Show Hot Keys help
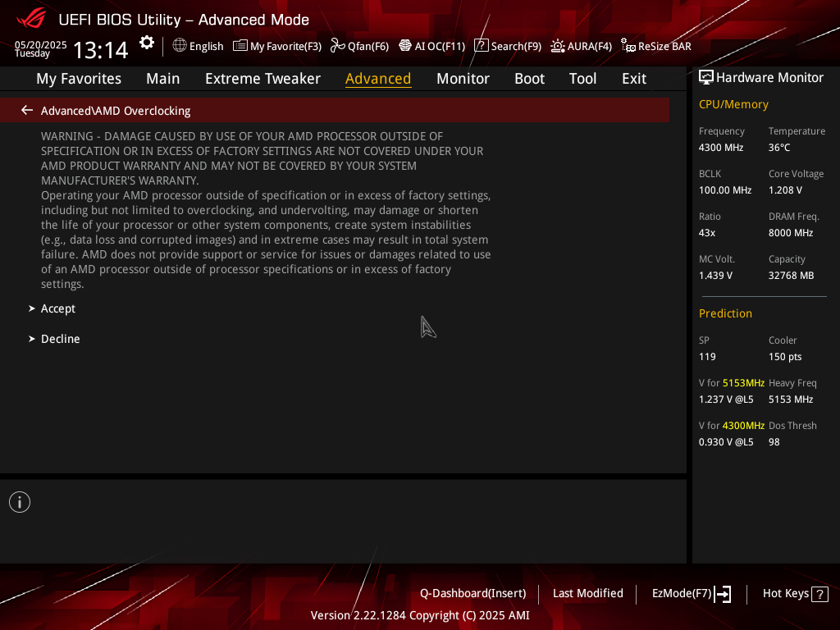The width and height of the screenshot is (840, 630). click(x=785, y=594)
